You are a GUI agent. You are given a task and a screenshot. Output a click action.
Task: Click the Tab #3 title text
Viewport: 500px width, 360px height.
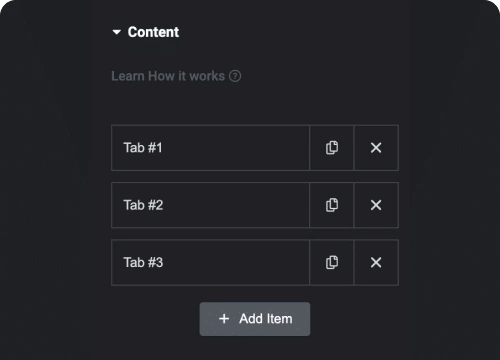click(x=143, y=262)
